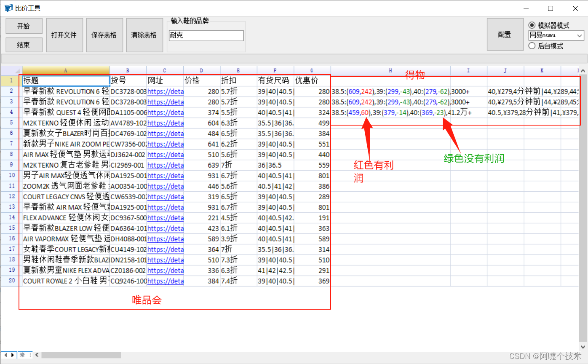Click the scroll-left arrow of horizontal scrollbar
588x364 pixels.
(37, 355)
